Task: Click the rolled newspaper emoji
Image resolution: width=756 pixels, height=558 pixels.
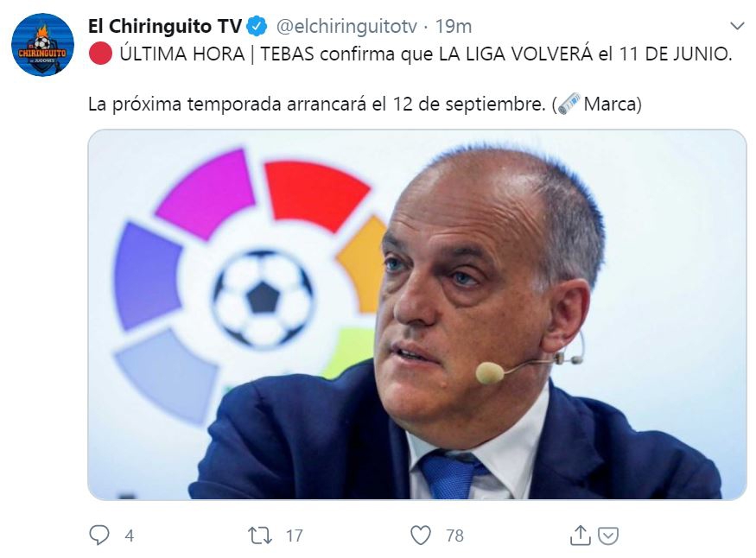Action: coord(569,104)
